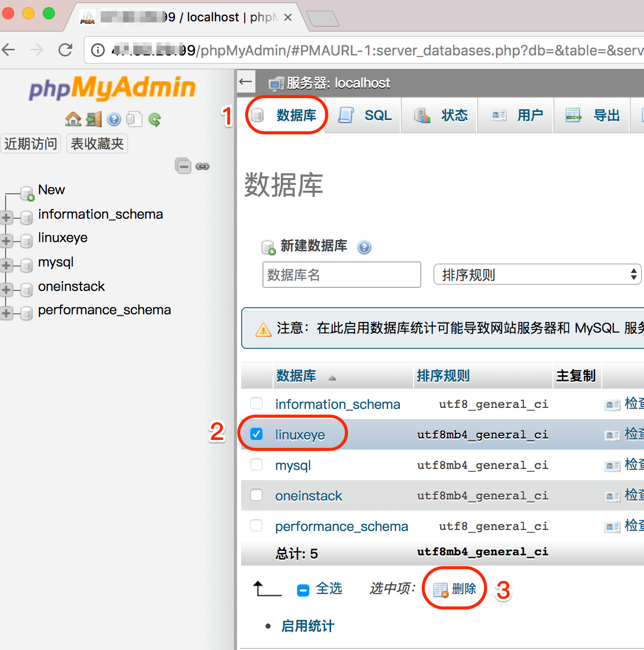Screen dimensions: 644x650
Task: Click the browser address bar URL
Action: (377, 50)
